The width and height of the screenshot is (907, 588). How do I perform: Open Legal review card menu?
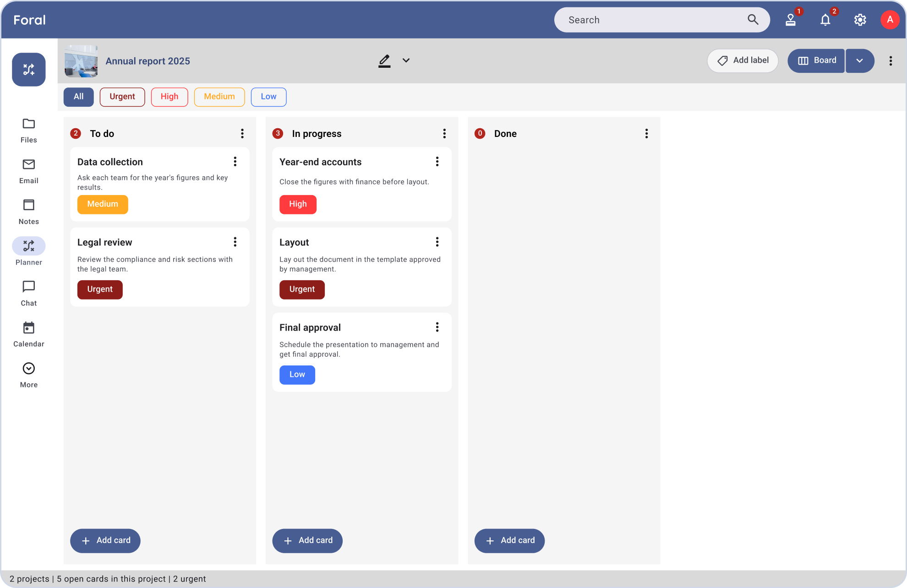coord(235,242)
